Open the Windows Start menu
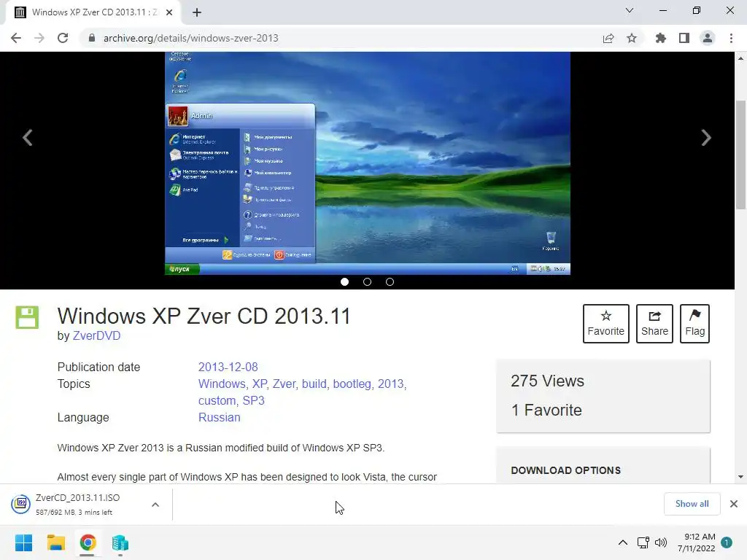Screen dimensions: 747x560 [x=24, y=542]
